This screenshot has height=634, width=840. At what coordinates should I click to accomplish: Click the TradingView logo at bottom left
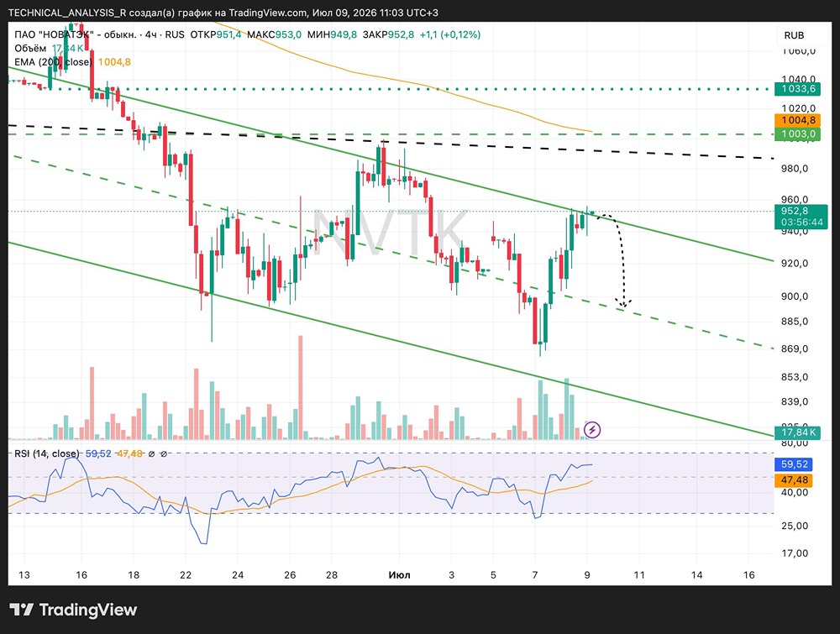(73, 610)
